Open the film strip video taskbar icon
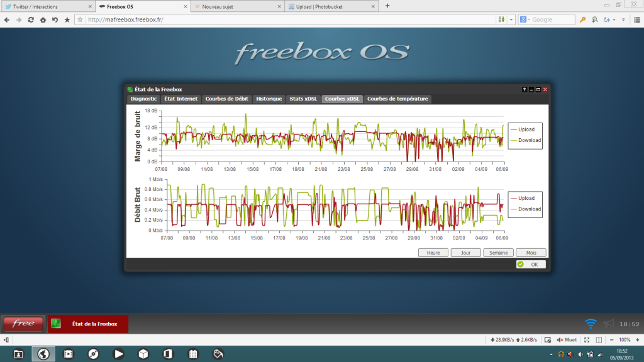 (x=69, y=354)
